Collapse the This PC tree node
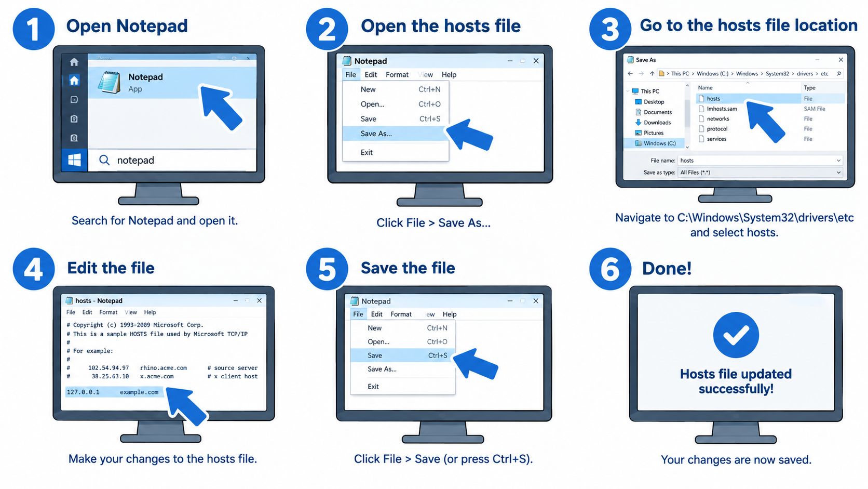The width and height of the screenshot is (868, 489). (628, 91)
